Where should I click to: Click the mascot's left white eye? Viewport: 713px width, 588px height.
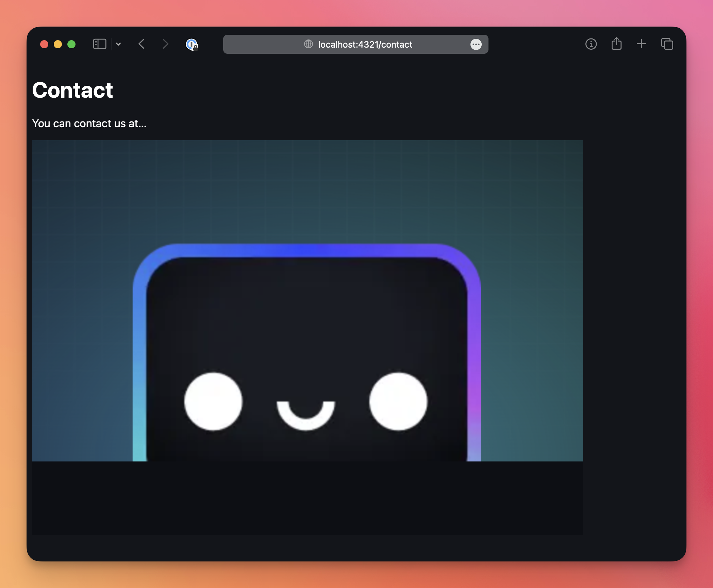pos(213,402)
